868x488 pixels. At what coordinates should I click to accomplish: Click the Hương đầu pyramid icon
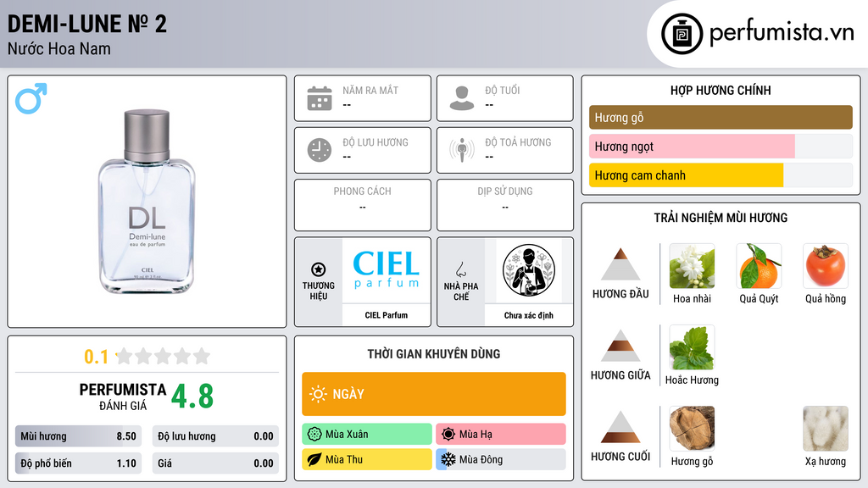coord(620,264)
